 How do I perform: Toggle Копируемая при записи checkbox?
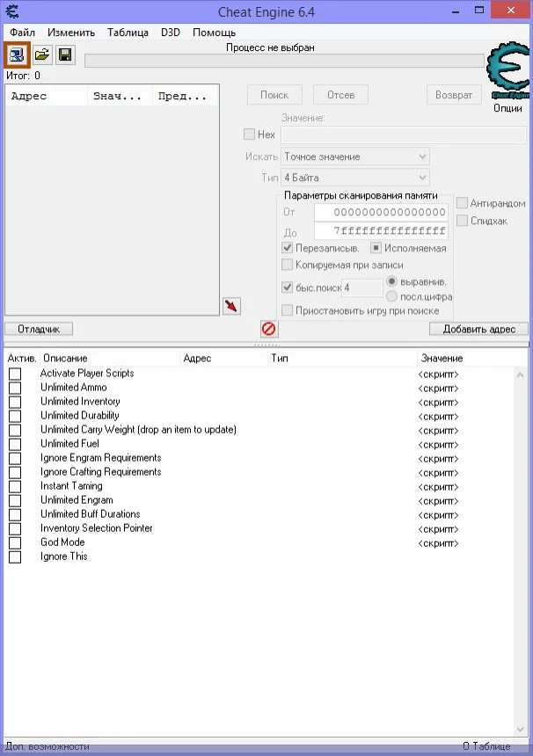[x=288, y=265]
